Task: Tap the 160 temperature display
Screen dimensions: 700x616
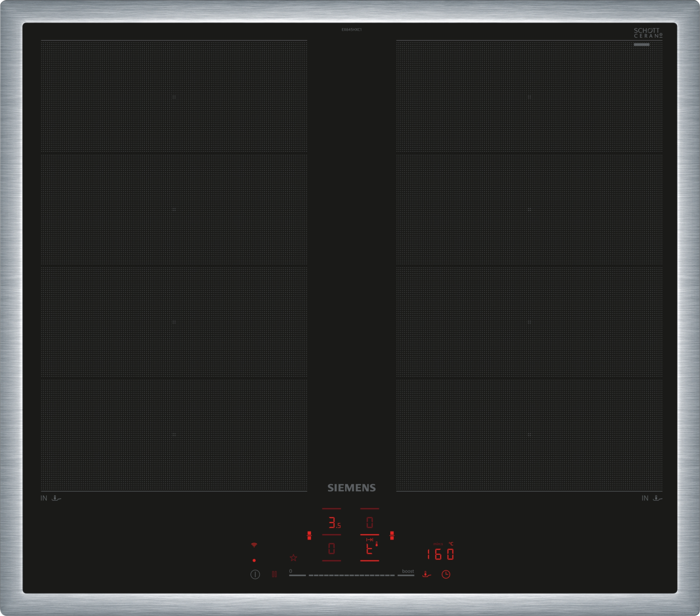Action: click(x=441, y=554)
